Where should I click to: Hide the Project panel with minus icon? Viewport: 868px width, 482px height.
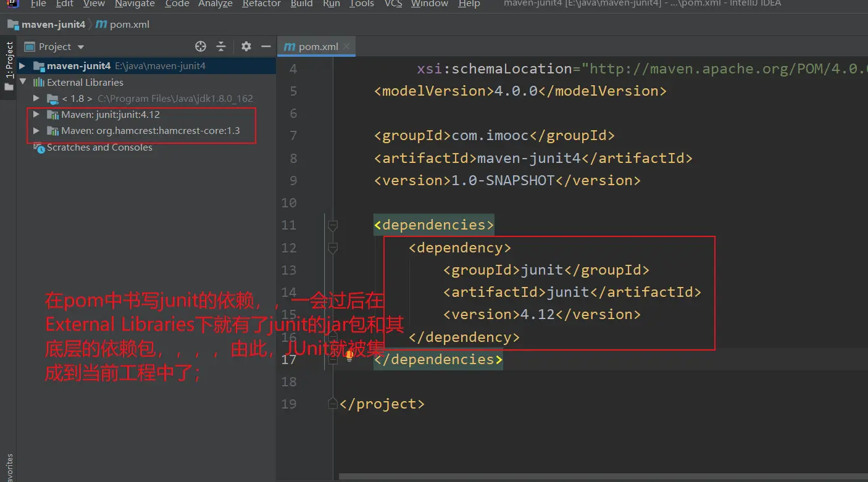point(266,47)
